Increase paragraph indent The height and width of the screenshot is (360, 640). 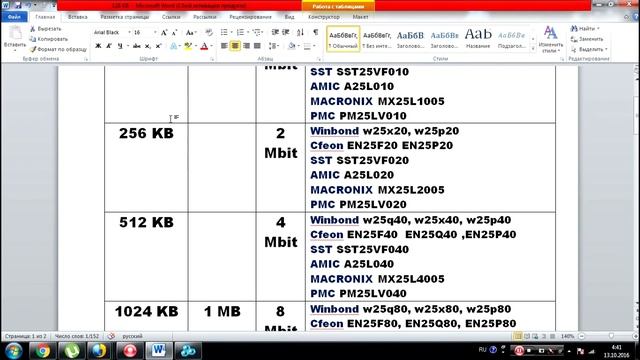pos(286,32)
